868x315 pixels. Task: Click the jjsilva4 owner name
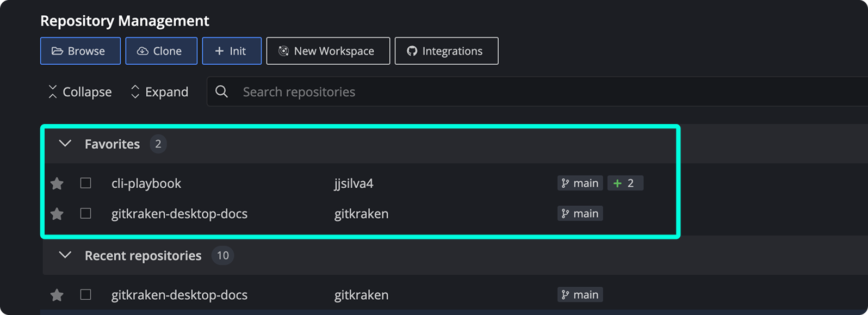click(354, 183)
